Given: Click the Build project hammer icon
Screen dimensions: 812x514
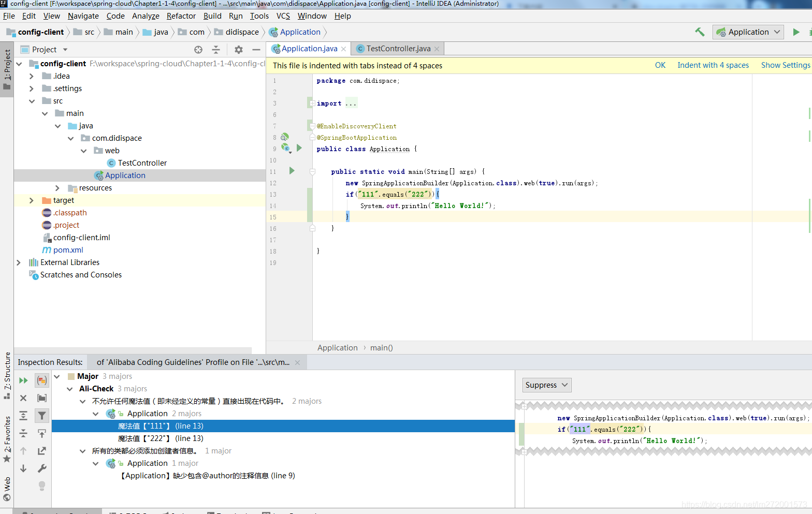Looking at the screenshot, I should tap(700, 32).
